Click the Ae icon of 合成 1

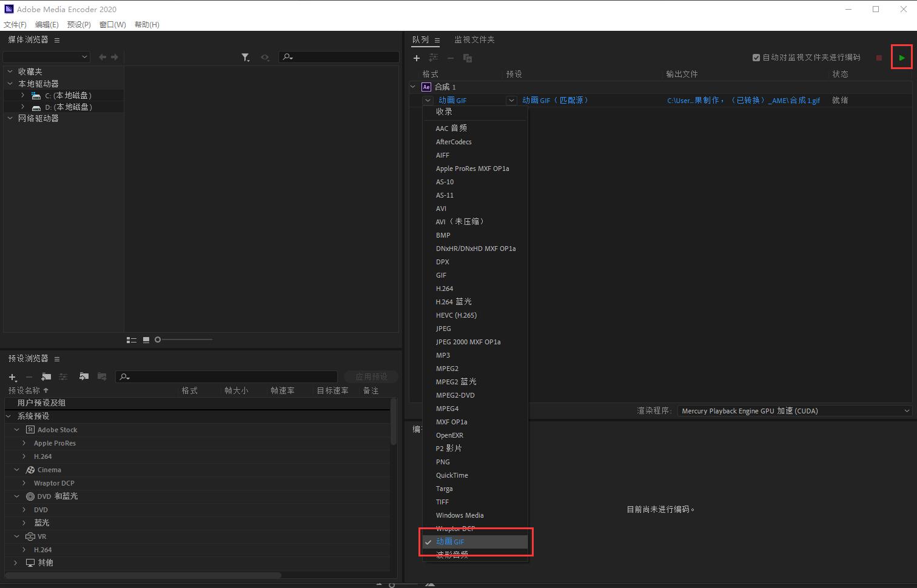(x=426, y=87)
